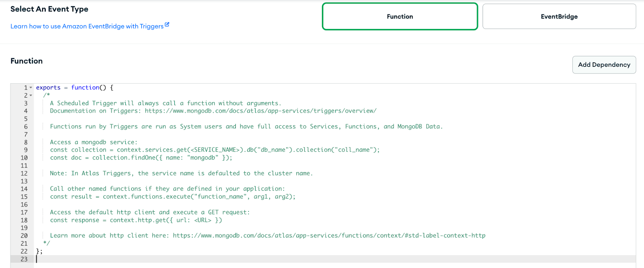Choose the EventBridge event type option
The width and height of the screenshot is (644, 268).
click(559, 16)
